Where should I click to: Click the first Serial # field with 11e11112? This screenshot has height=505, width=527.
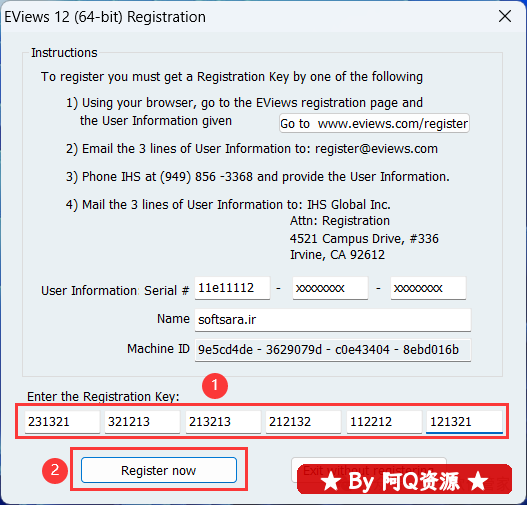[232, 288]
